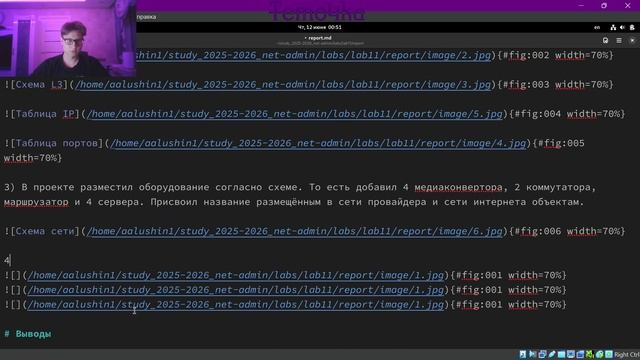Close the report.md editor window

[x=632, y=40]
